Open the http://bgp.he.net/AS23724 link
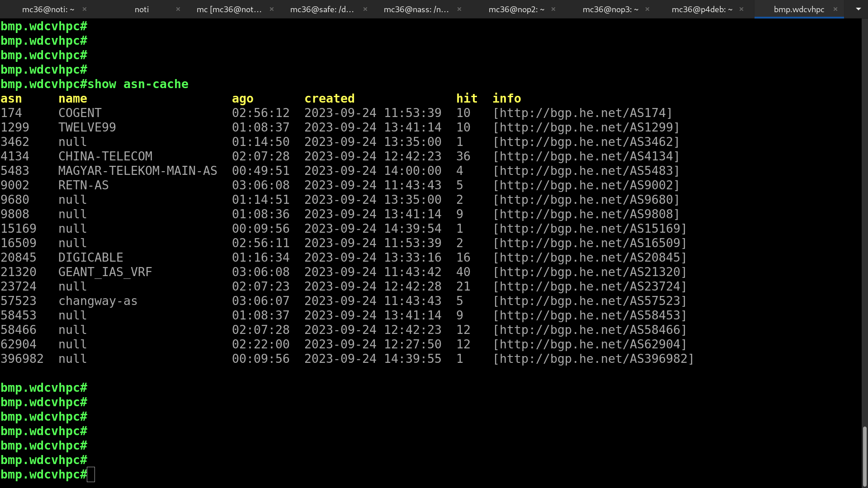Image resolution: width=868 pixels, height=488 pixels. coord(590,286)
